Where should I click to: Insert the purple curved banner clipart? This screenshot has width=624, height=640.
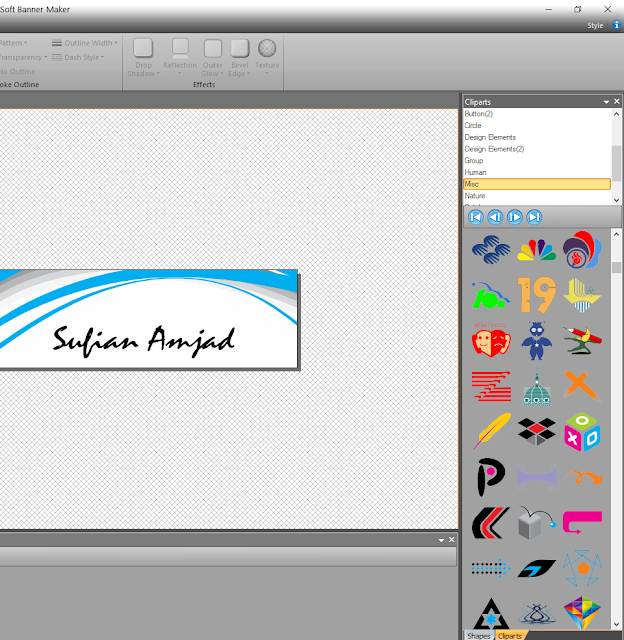click(x=536, y=477)
